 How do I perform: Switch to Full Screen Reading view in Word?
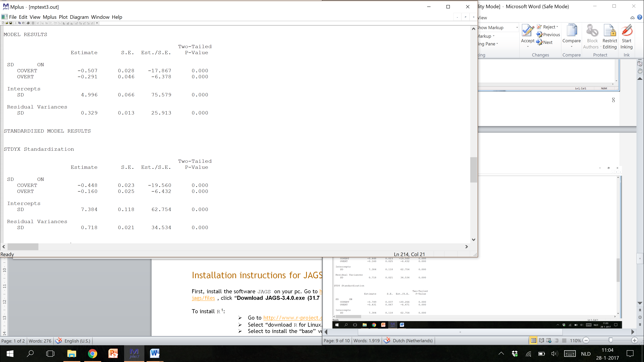point(541,340)
